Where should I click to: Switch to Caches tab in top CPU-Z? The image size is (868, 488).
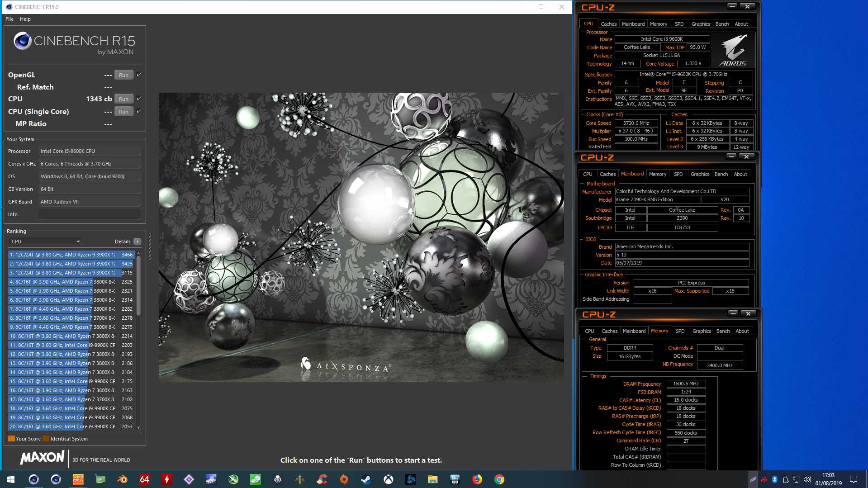click(x=608, y=24)
